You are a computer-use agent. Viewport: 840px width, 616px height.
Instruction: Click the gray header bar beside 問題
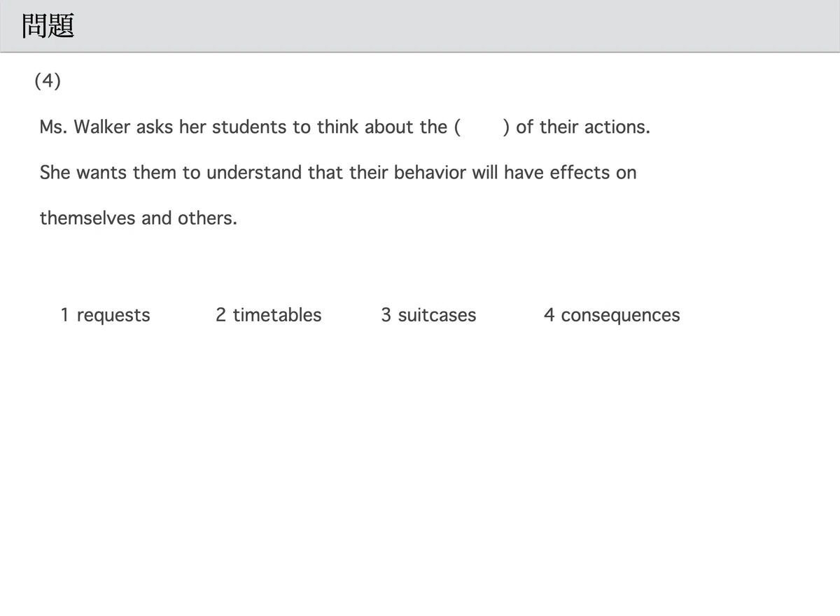pos(455,26)
